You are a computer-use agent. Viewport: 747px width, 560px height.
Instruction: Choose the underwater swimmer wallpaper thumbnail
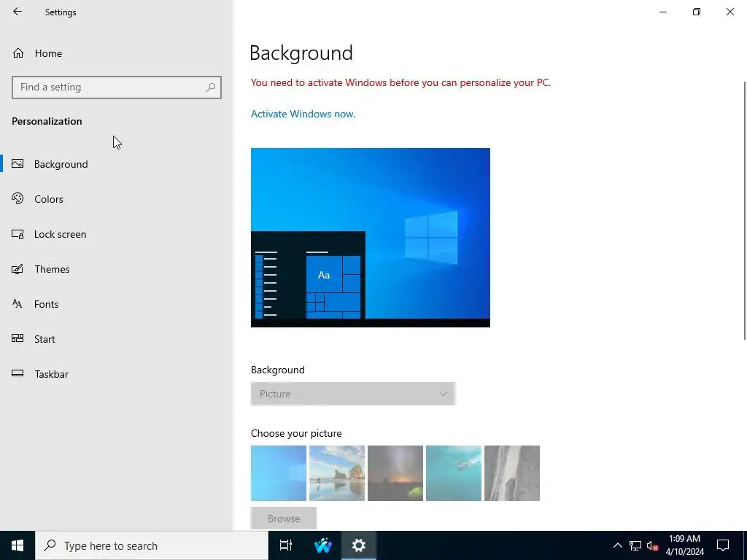[454, 472]
